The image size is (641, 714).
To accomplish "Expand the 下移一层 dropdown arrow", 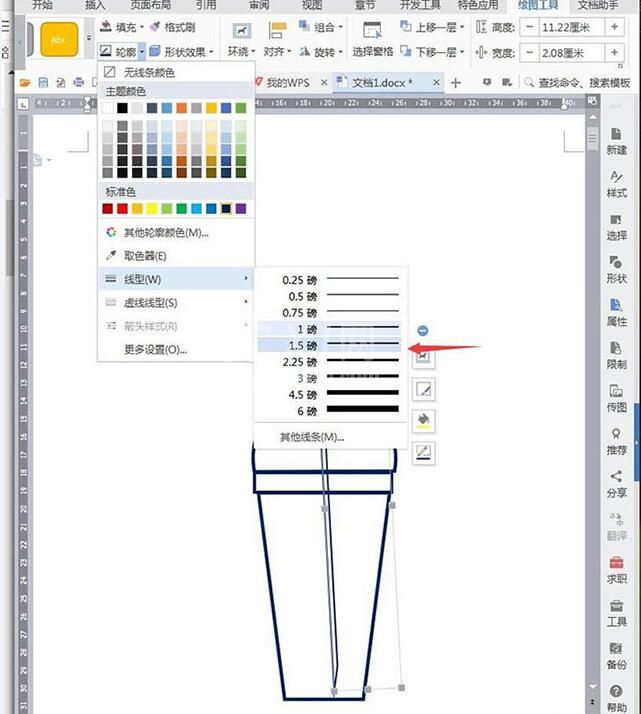I will click(x=462, y=52).
